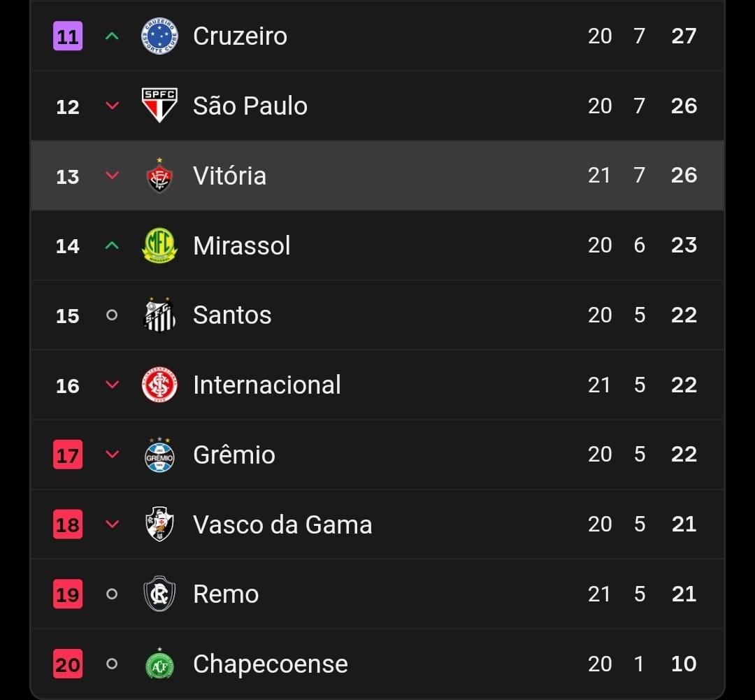Select the red position 17 badge

pos(67,455)
